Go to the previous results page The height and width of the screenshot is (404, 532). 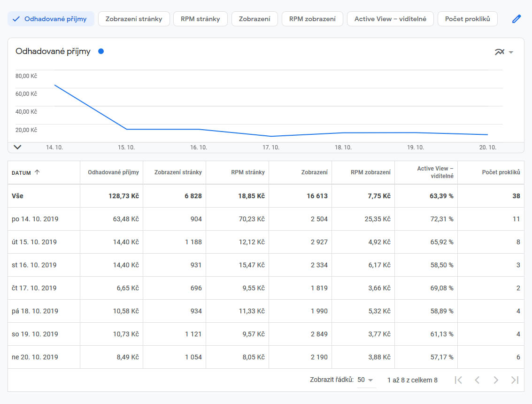[x=477, y=380]
